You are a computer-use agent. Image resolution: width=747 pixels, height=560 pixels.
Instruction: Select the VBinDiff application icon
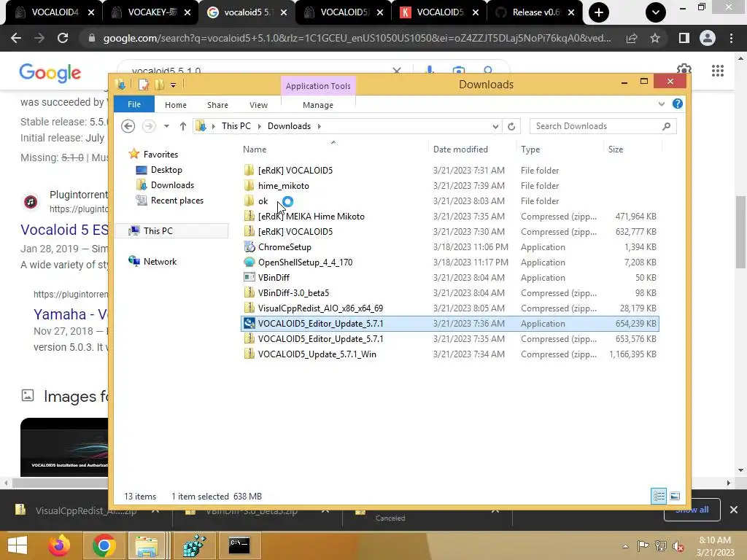[249, 277]
